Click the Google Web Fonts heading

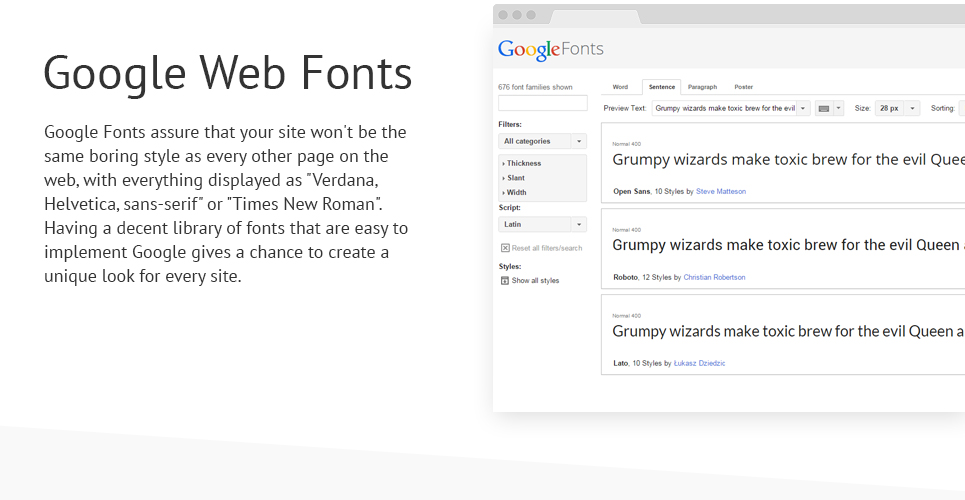(x=228, y=73)
